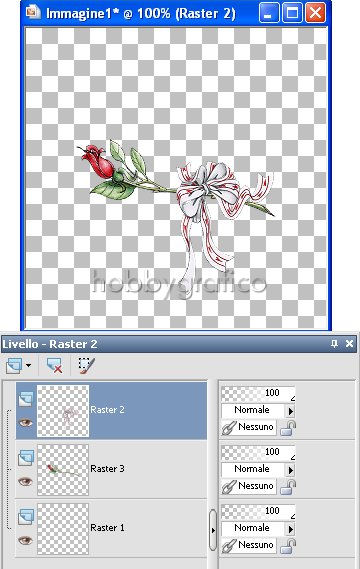
Task: Select the Raster 2 layer thumbnail
Action: pos(63,411)
